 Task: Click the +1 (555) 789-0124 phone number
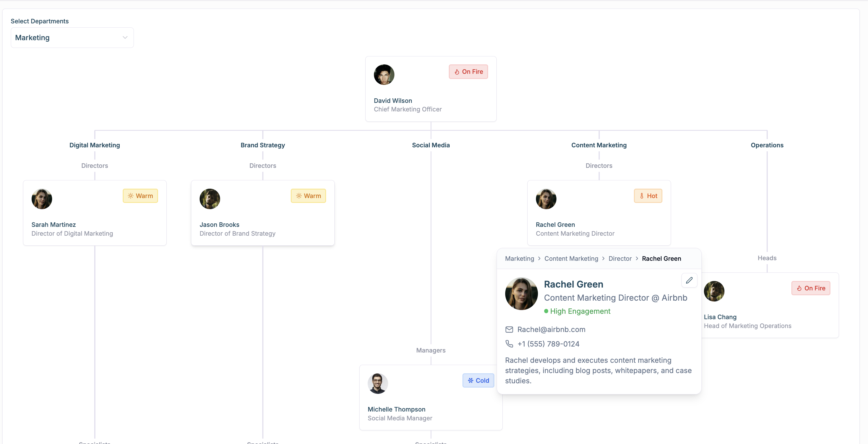point(548,343)
